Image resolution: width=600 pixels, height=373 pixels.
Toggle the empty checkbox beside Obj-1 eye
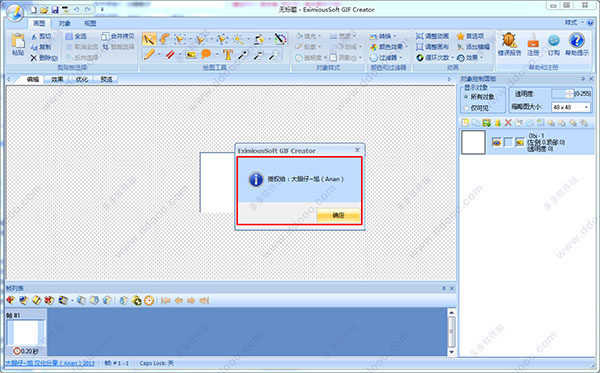pos(508,142)
